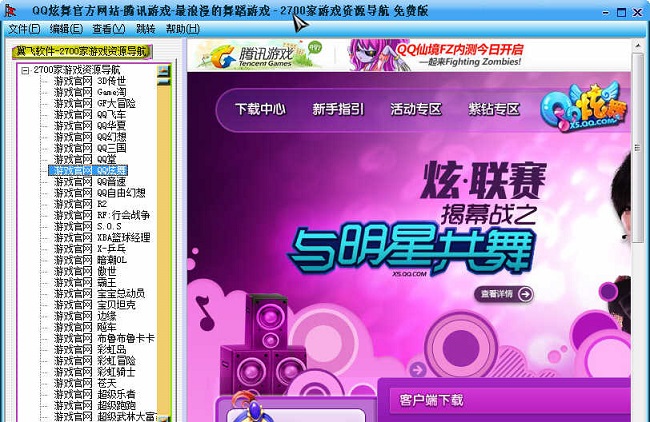This screenshot has height=422, width=650.
Task: Select tree item 游戏官网 XBA篮球经理
Action: pos(102,238)
